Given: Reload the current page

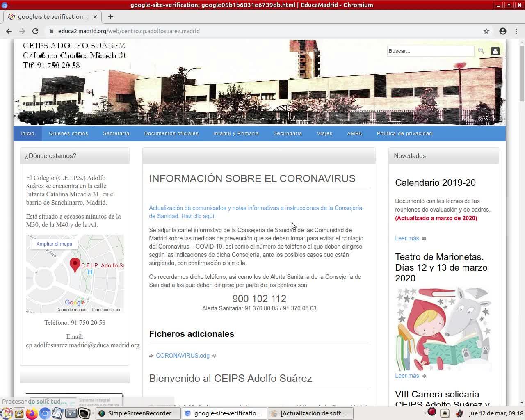Looking at the screenshot, I should click(35, 31).
